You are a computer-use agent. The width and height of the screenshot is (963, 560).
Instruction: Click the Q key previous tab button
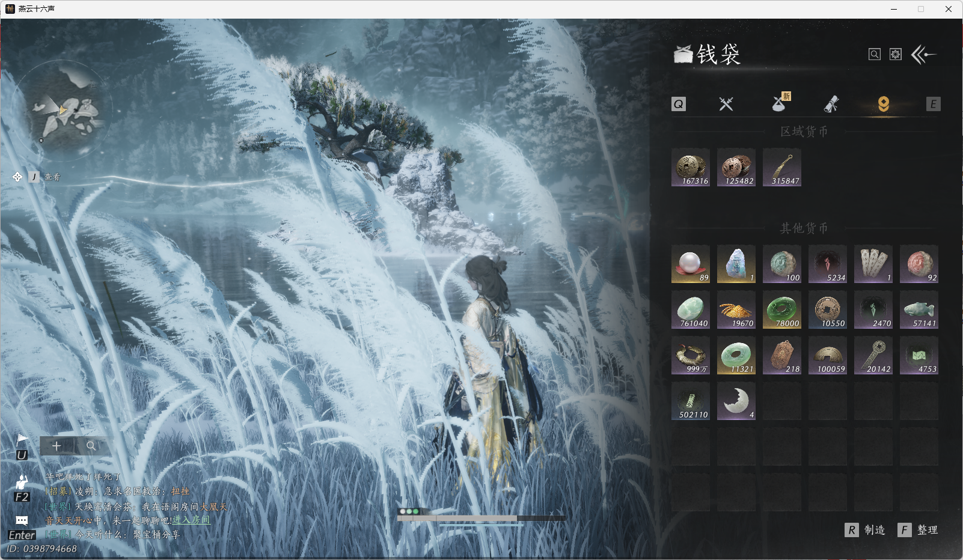[679, 104]
